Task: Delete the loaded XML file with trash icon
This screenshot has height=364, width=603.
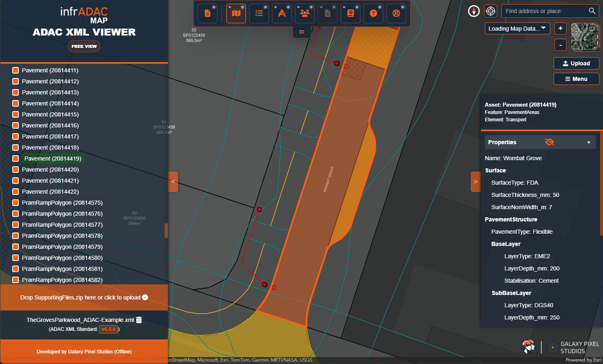Action: coord(139,320)
